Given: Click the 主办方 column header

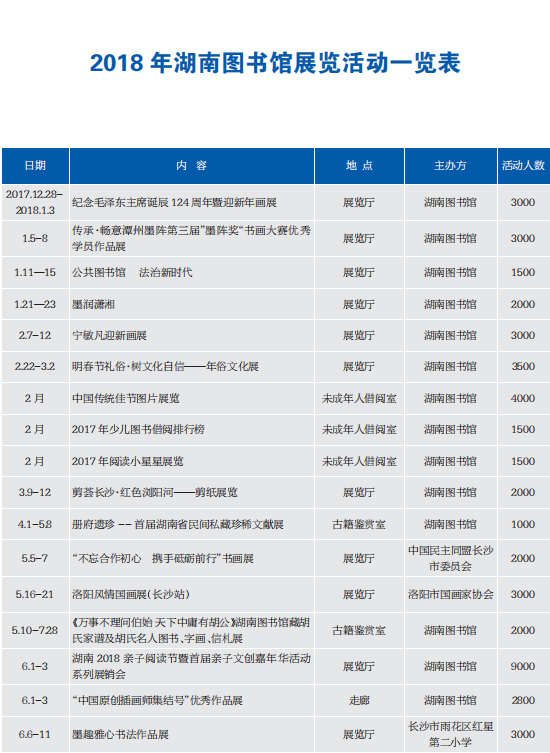Looking at the screenshot, I should [450, 166].
